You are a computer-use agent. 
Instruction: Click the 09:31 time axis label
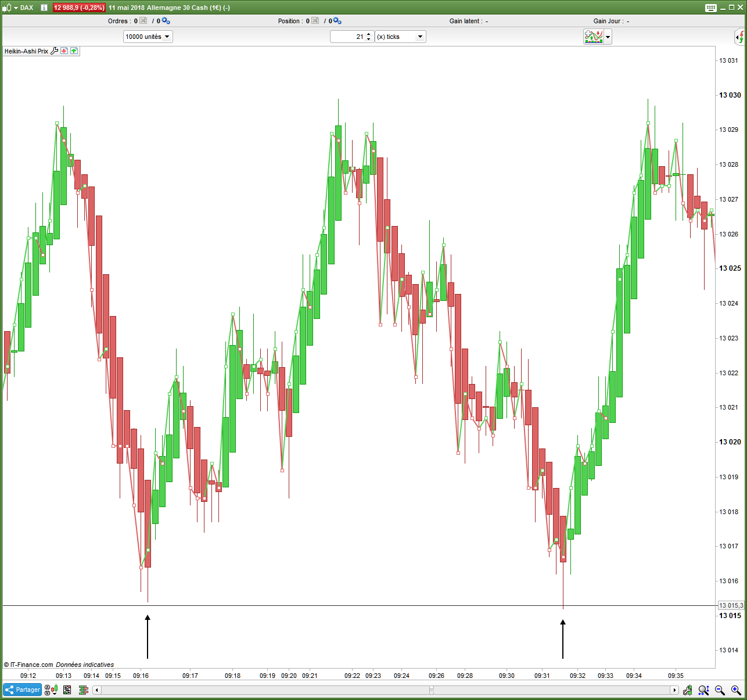pyautogui.click(x=543, y=676)
